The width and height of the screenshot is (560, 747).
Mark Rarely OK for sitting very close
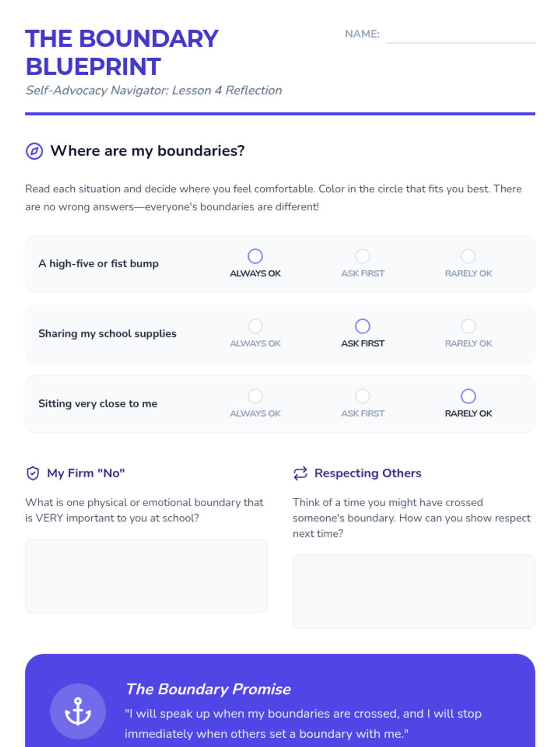468,396
